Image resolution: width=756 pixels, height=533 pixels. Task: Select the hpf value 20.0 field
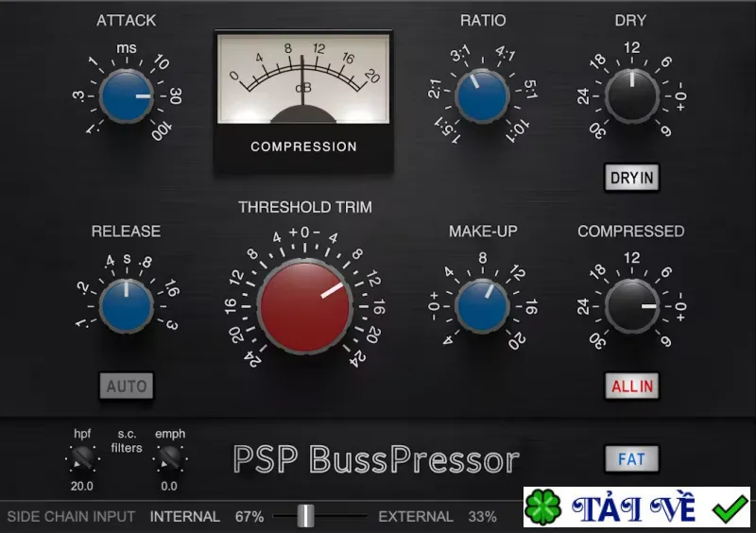click(82, 486)
